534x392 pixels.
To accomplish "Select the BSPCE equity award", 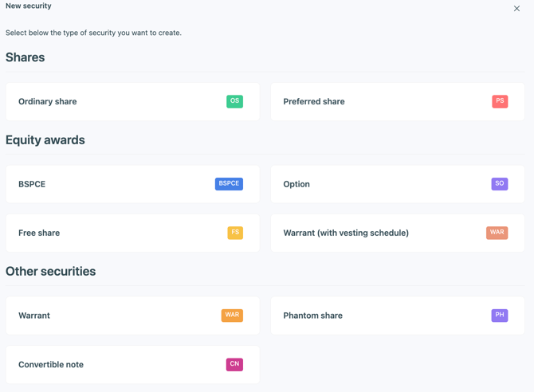I will tap(32, 184).
